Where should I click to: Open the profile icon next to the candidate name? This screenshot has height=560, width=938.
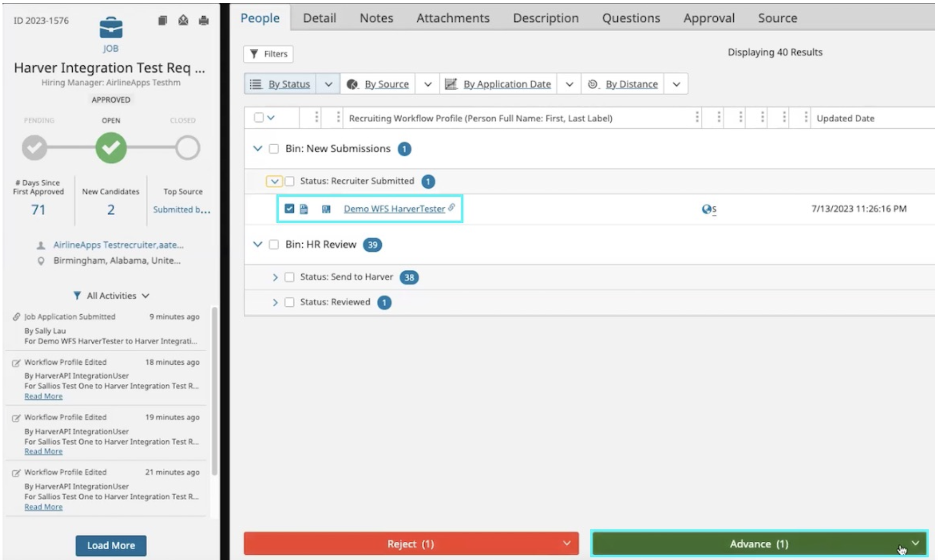tap(325, 209)
